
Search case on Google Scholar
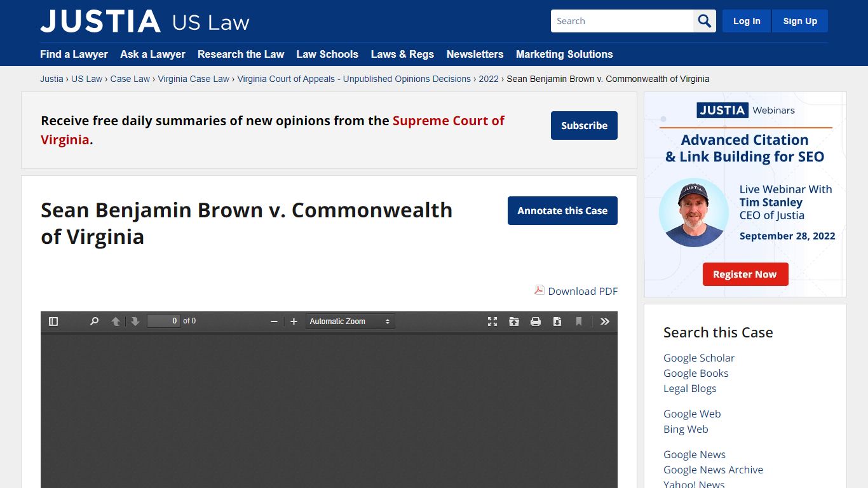(x=699, y=358)
